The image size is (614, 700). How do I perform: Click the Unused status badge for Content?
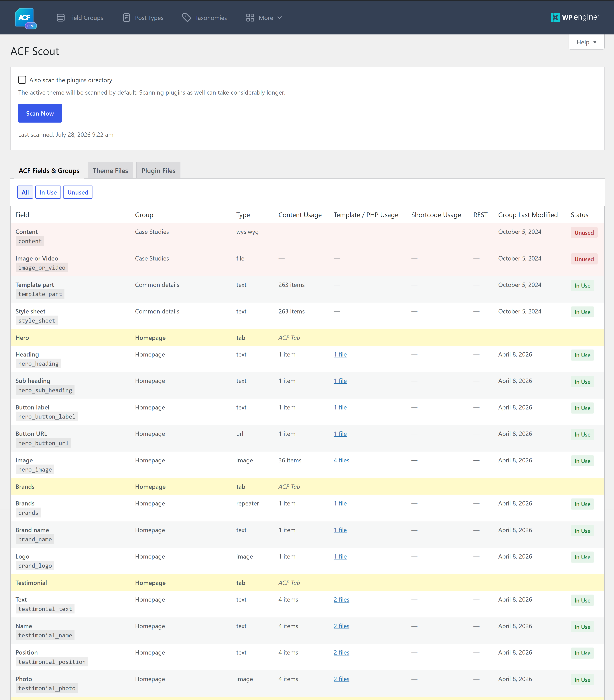coord(584,233)
